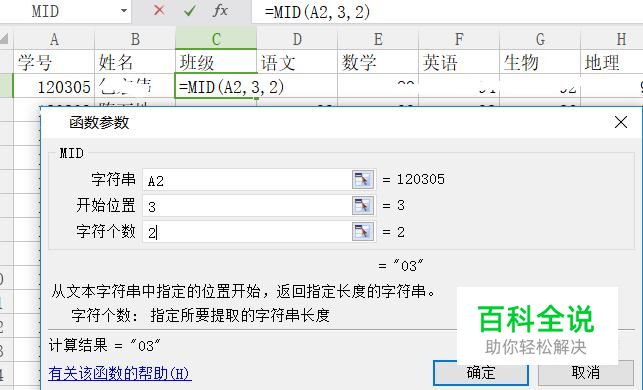
Task: Select column G header
Action: tap(540, 40)
